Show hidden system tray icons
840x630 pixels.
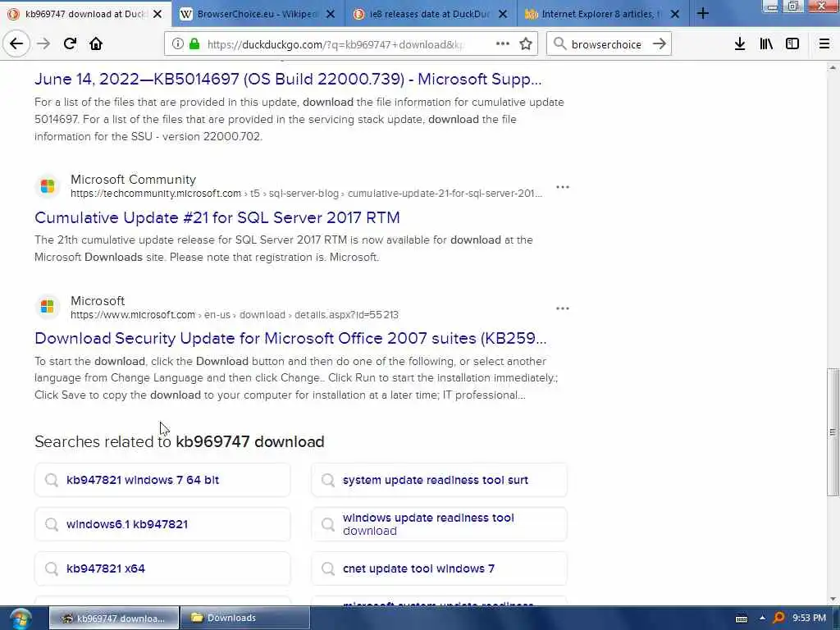762,619
